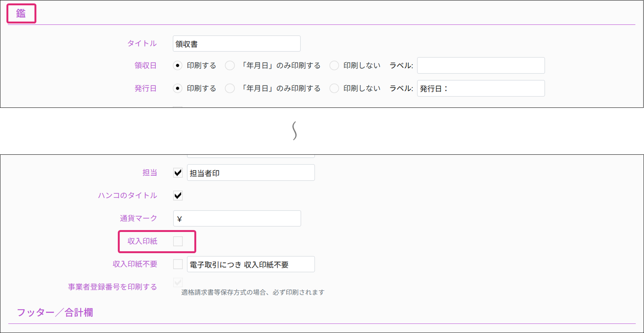Uncheck the ハンコのタイトル checkbox
Image resolution: width=644 pixels, height=333 pixels.
[x=178, y=196]
